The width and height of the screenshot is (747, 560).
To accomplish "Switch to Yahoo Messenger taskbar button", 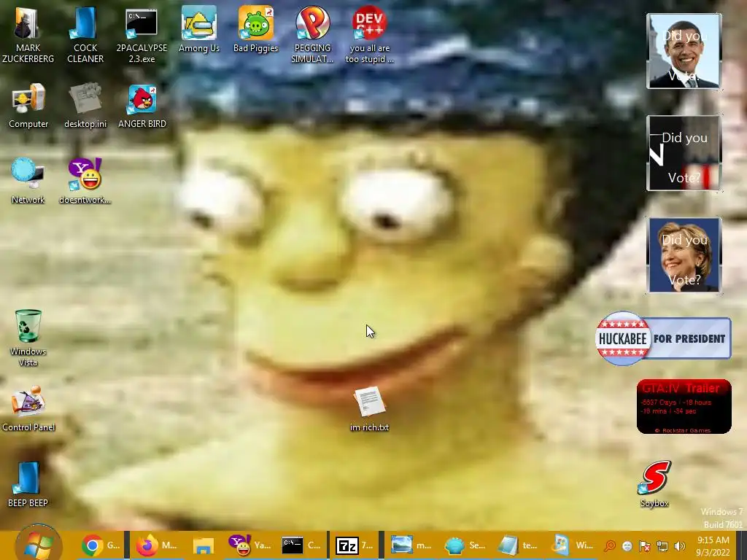I will click(249, 545).
